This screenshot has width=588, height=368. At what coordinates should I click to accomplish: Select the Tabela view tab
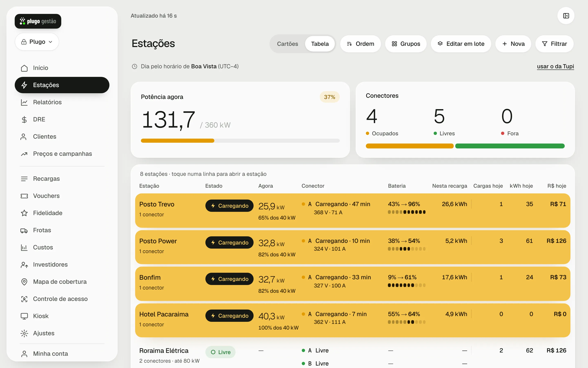pyautogui.click(x=320, y=44)
